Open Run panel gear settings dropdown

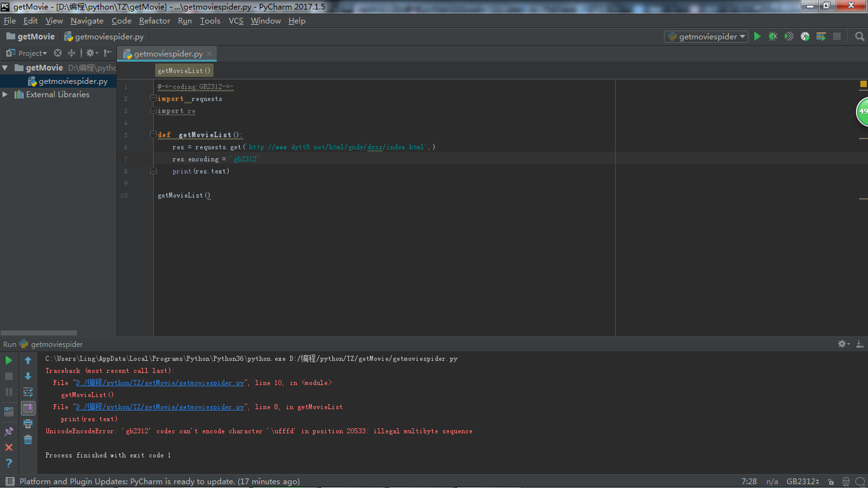coord(844,344)
